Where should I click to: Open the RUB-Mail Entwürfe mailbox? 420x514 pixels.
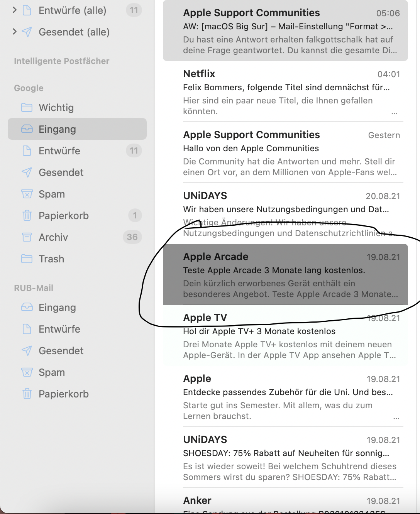(77, 329)
